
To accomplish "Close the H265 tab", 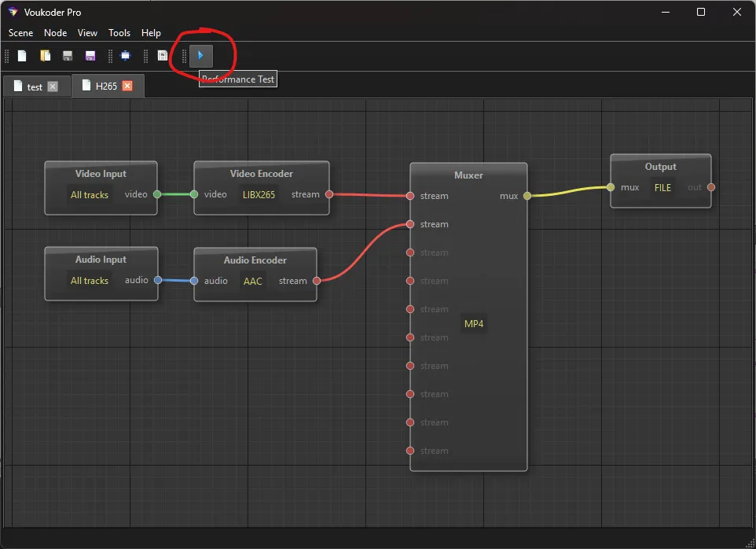I will pos(127,86).
